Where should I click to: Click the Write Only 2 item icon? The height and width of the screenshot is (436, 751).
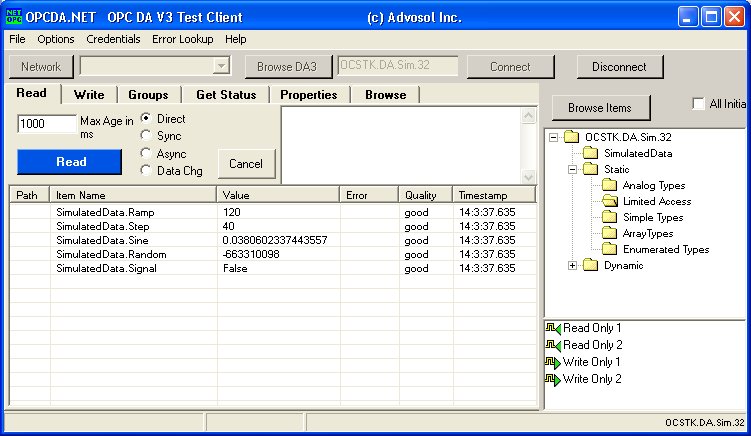(x=553, y=379)
